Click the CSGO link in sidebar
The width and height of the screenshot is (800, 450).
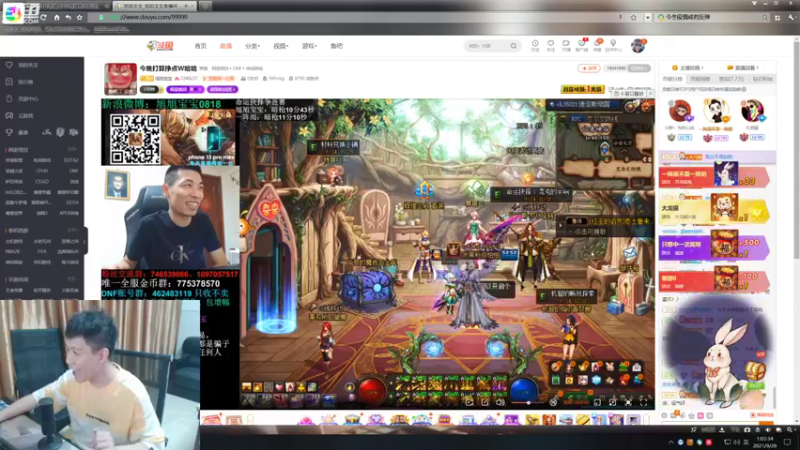click(42, 181)
